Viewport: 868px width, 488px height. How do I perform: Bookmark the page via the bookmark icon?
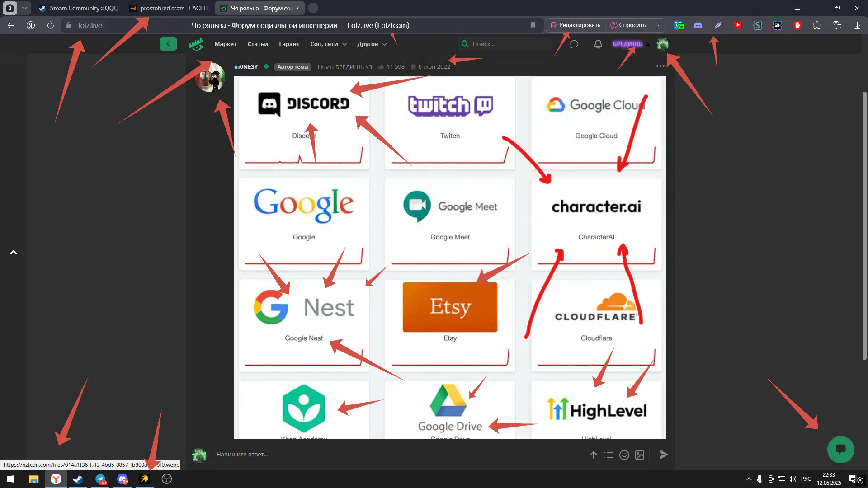[x=533, y=25]
